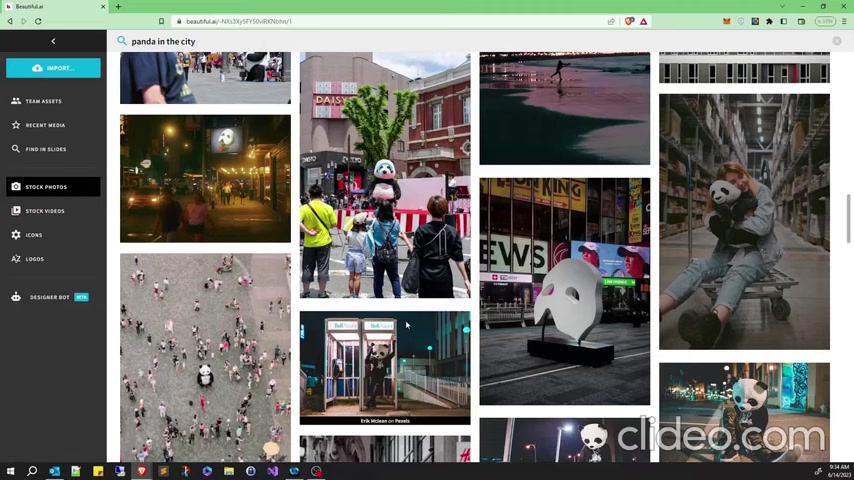Screen dimensions: 854x480
Task: Click the Logos AZ icon
Action: [16, 259]
